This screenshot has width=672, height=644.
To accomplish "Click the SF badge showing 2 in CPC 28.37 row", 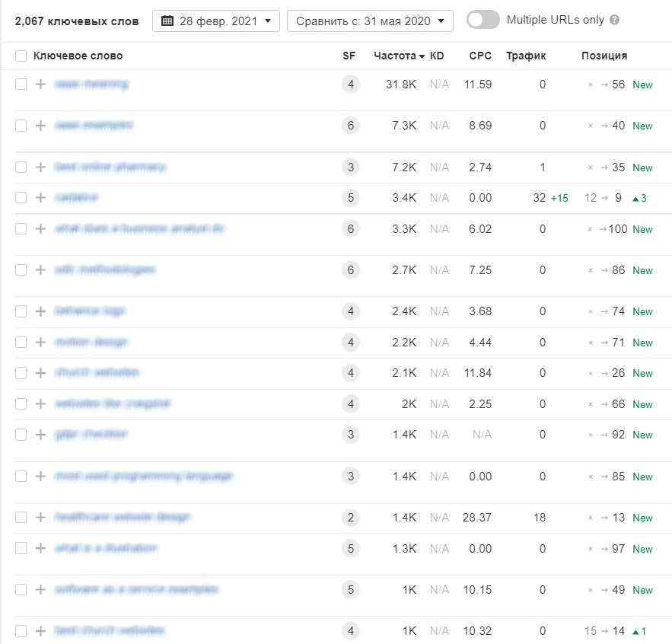I will point(350,518).
